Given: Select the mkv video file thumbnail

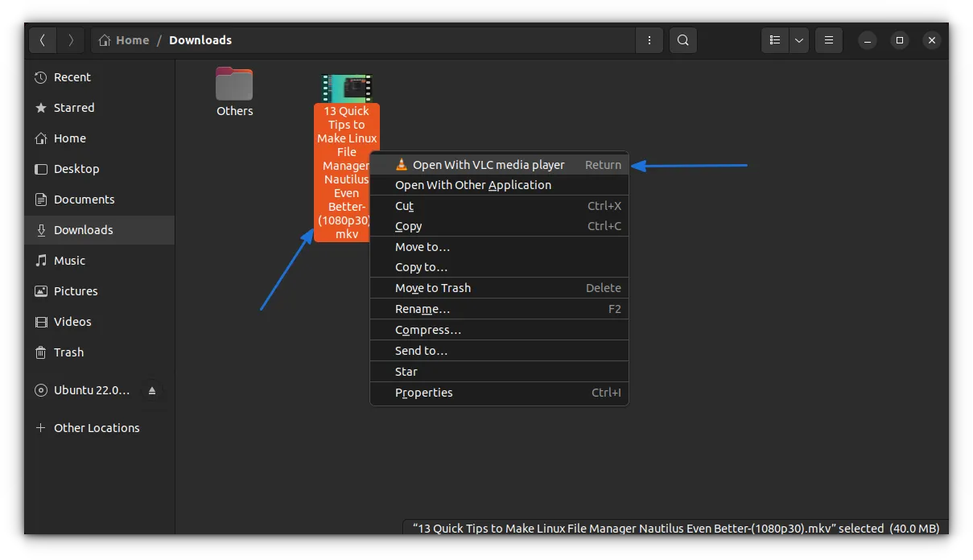Looking at the screenshot, I should (x=347, y=88).
